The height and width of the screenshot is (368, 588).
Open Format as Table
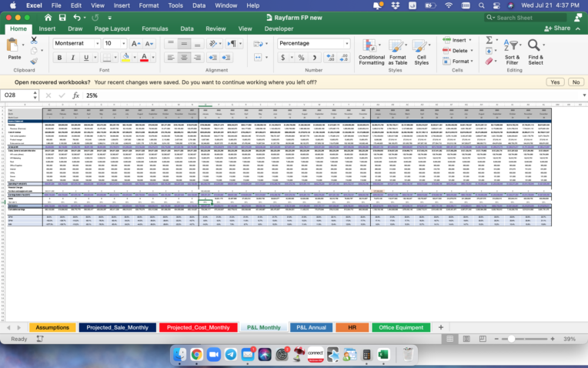[x=397, y=52]
